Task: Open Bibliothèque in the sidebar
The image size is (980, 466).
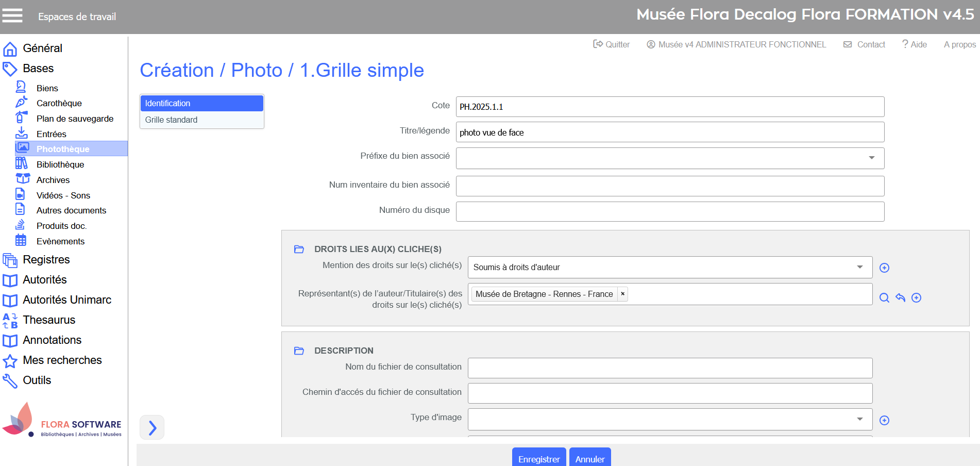Action: [x=60, y=164]
